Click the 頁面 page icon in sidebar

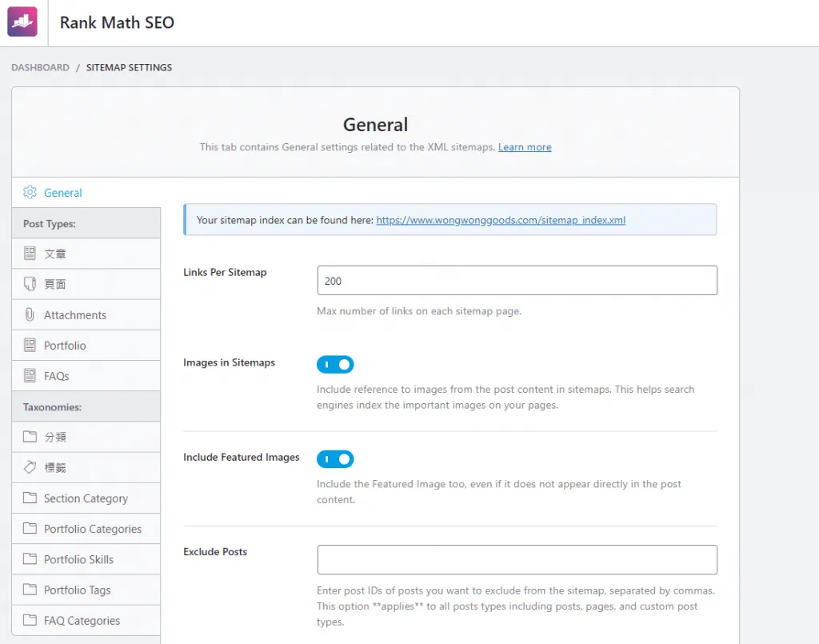point(30,284)
